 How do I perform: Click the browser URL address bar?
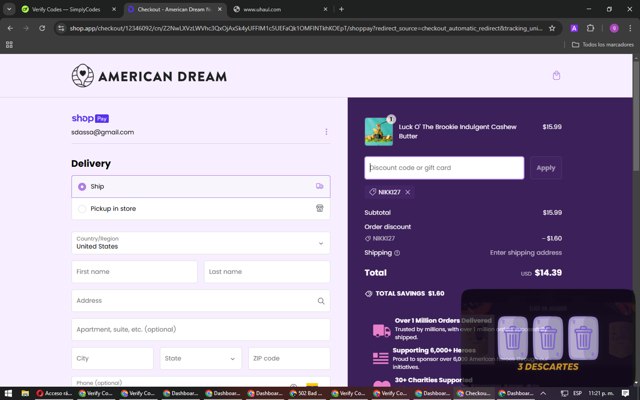tap(305, 28)
